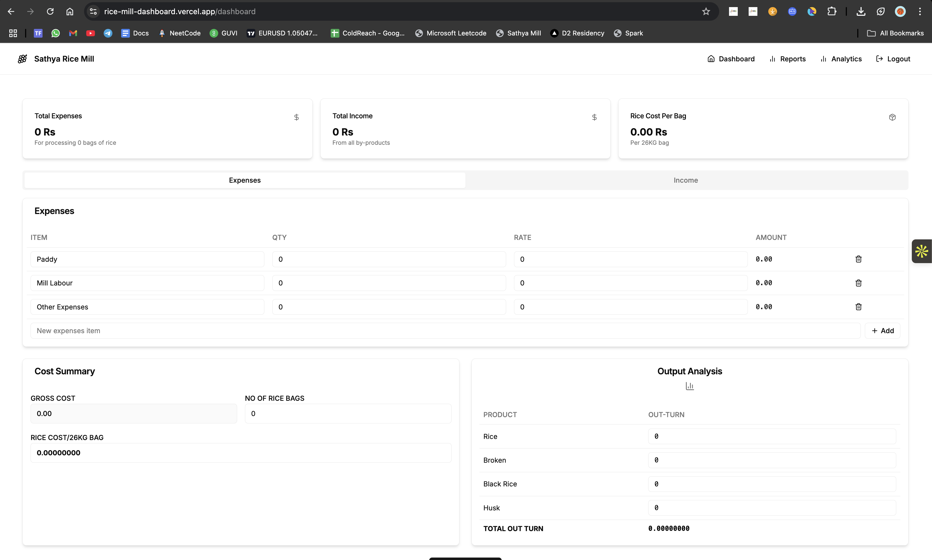Edit the Other Expenses rate field
This screenshot has width=932, height=560.
631,307
